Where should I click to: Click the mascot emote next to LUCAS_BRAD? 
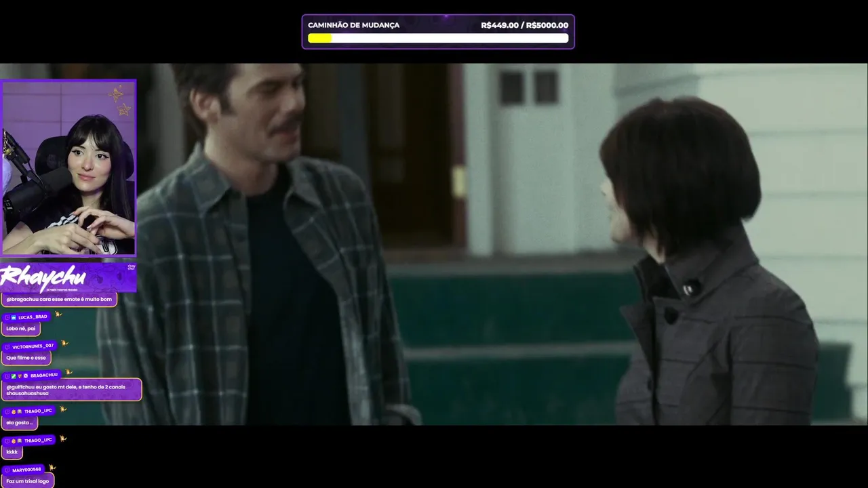[58, 314]
